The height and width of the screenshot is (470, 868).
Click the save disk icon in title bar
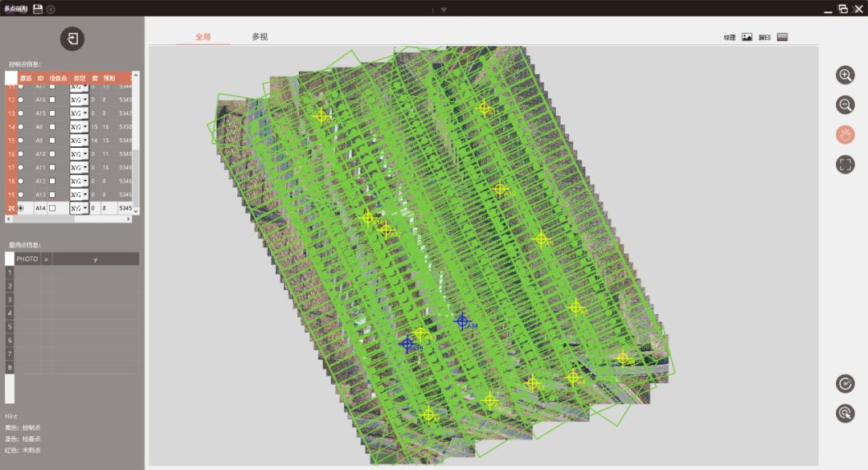(x=38, y=9)
